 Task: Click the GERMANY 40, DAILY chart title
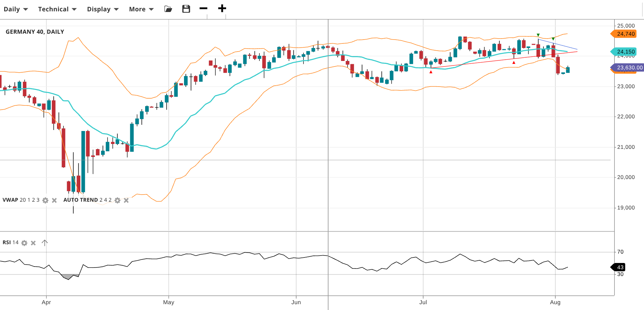(x=35, y=32)
